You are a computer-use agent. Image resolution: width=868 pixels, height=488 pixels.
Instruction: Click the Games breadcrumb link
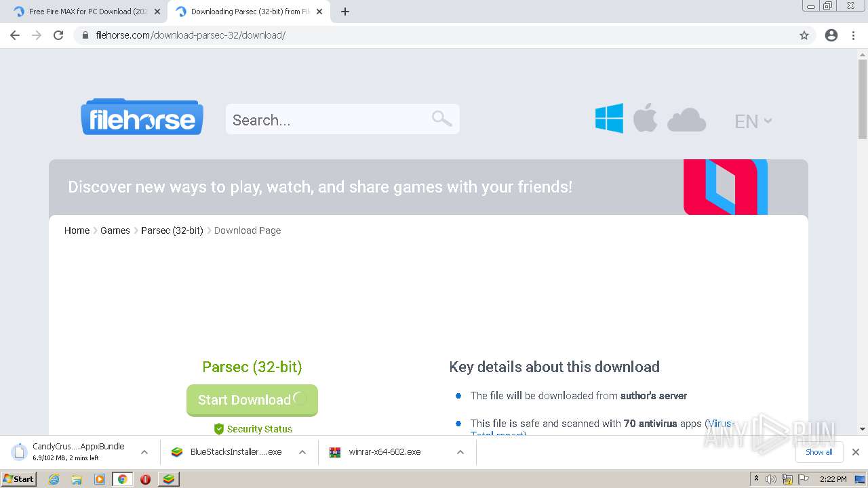(x=115, y=230)
